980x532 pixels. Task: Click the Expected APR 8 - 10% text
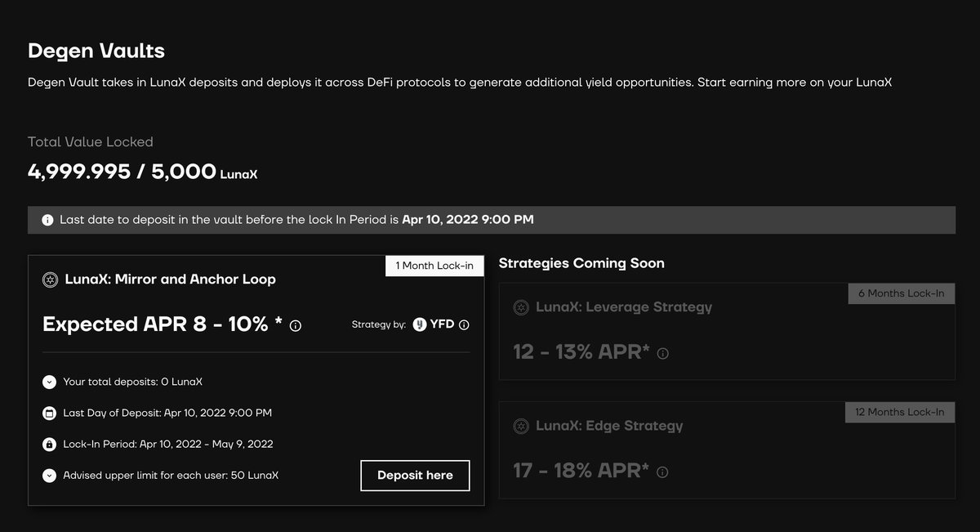(x=163, y=324)
